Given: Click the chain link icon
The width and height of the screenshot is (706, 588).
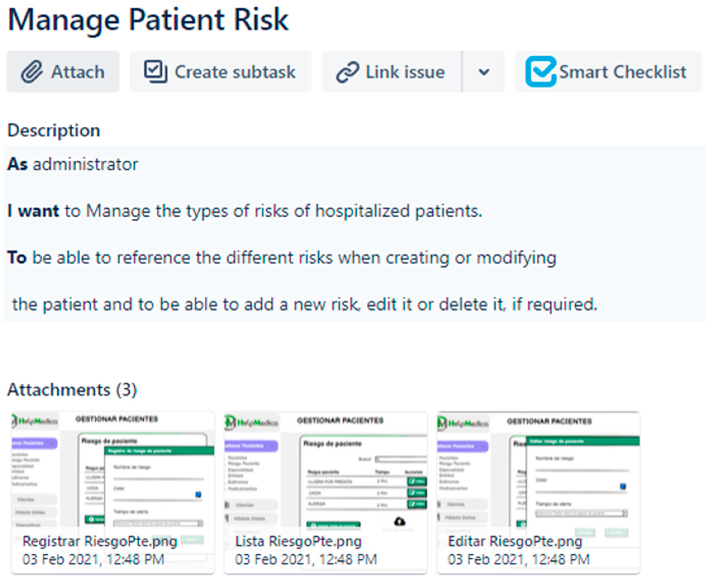Looking at the screenshot, I should tap(348, 72).
